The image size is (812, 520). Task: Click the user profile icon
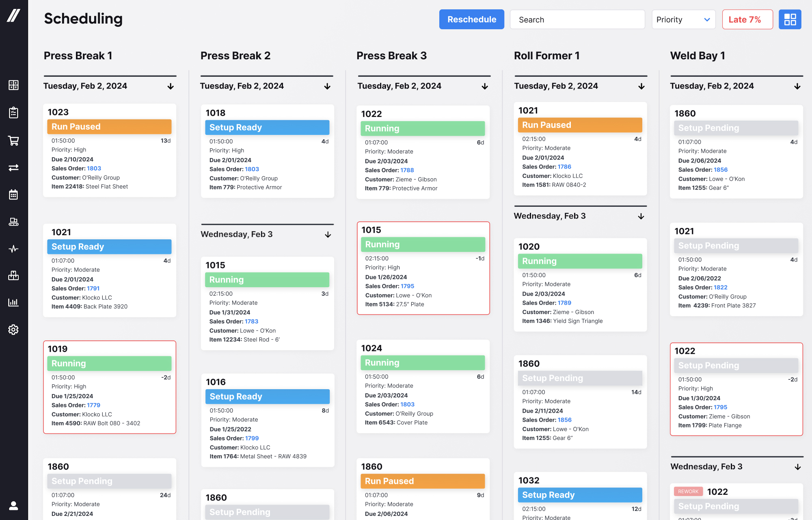pos(13,505)
